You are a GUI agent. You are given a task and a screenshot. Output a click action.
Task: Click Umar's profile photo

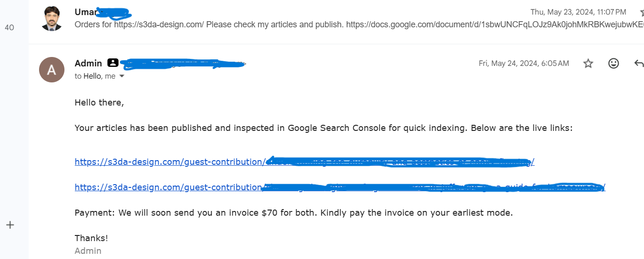tap(52, 19)
